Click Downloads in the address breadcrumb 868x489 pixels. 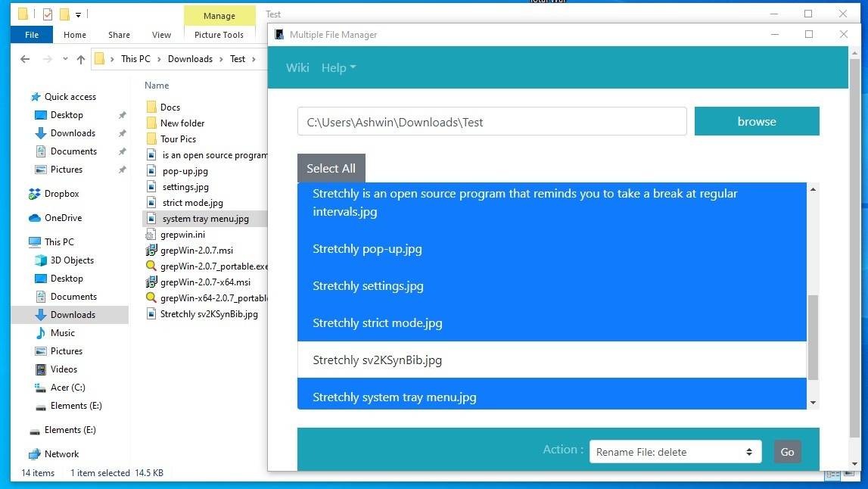[x=190, y=59]
